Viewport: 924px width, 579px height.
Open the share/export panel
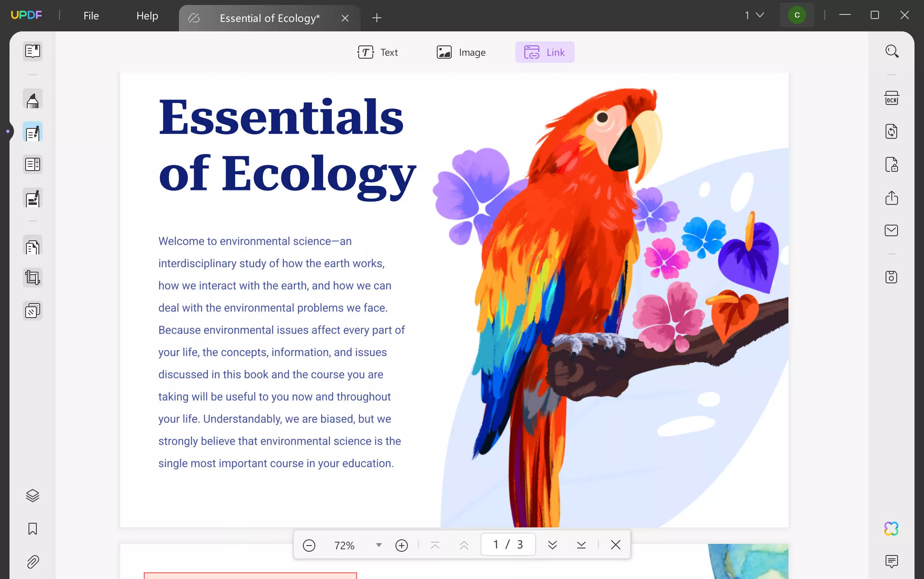pos(892,197)
